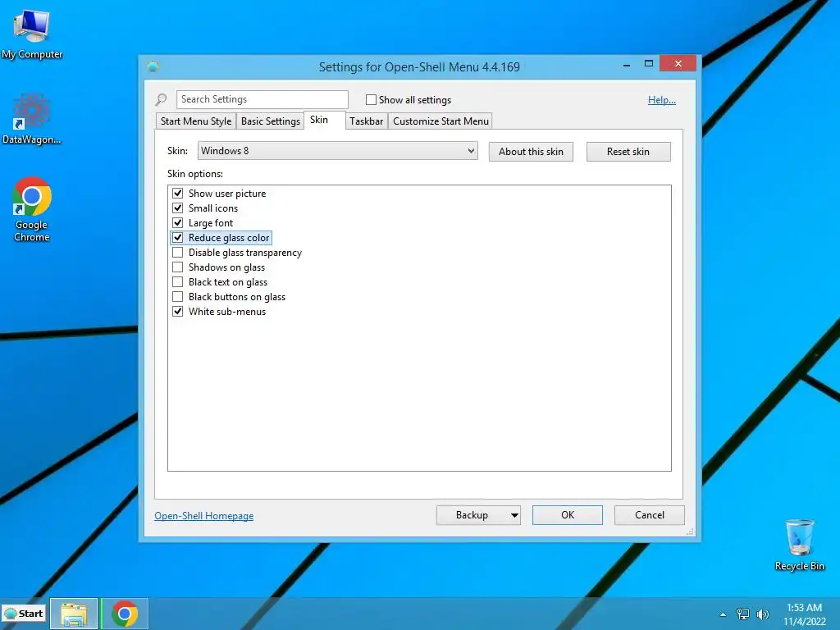840x630 pixels.
Task: Open Chrome from the taskbar
Action: tap(125, 614)
